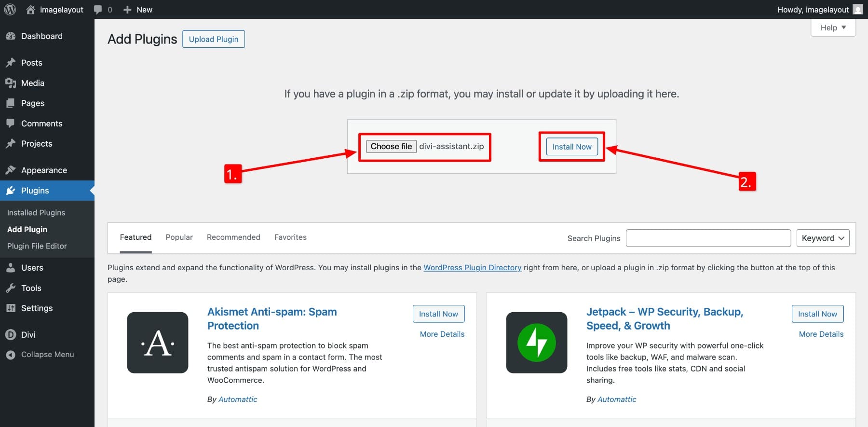
Task: Click the Media icon in sidebar
Action: pyautogui.click(x=11, y=83)
